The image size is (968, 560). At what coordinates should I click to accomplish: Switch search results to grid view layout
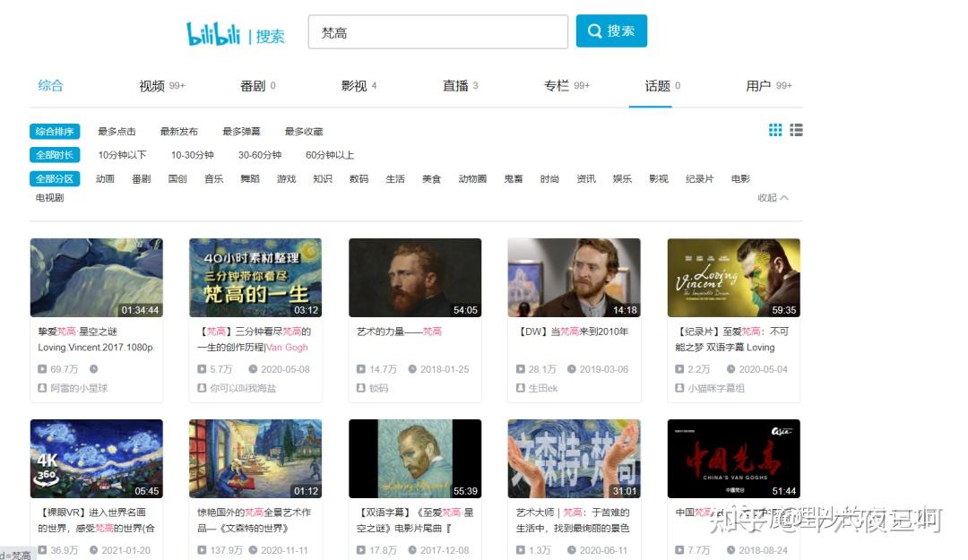[775, 130]
